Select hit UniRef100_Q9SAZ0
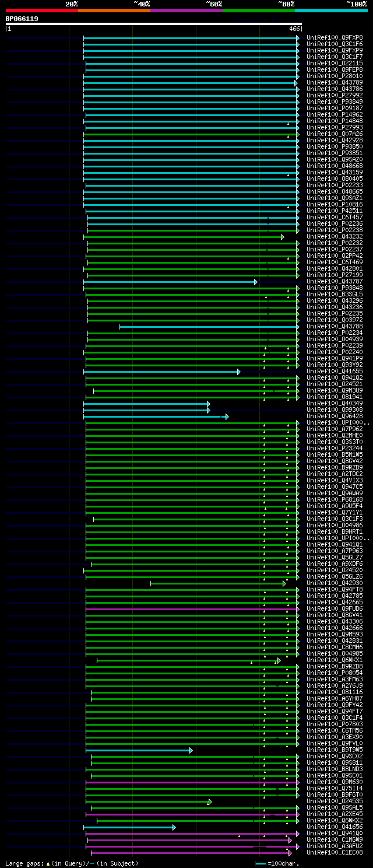Viewport: 373px width, 868px height. pyautogui.click(x=335, y=160)
